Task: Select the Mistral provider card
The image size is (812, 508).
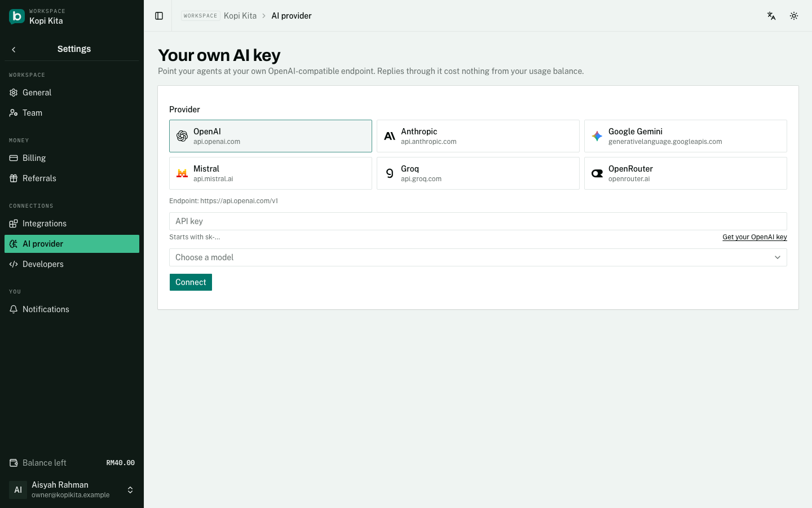Action: point(271,173)
